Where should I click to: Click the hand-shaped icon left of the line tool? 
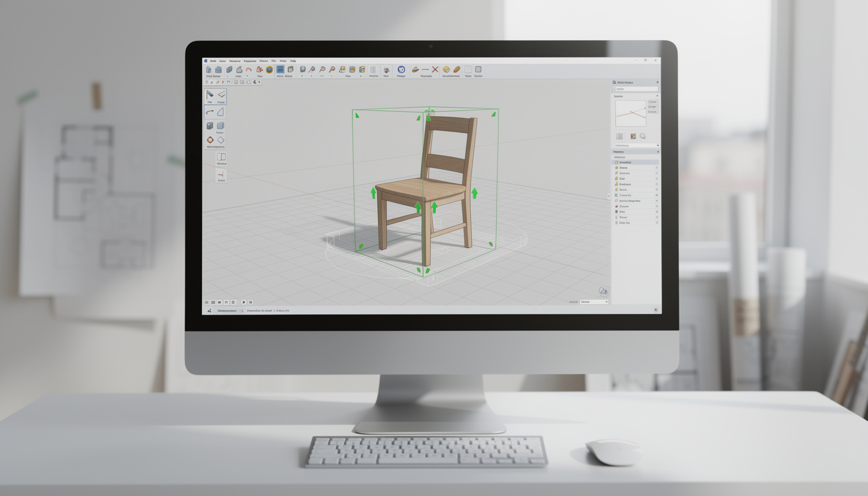tap(415, 70)
